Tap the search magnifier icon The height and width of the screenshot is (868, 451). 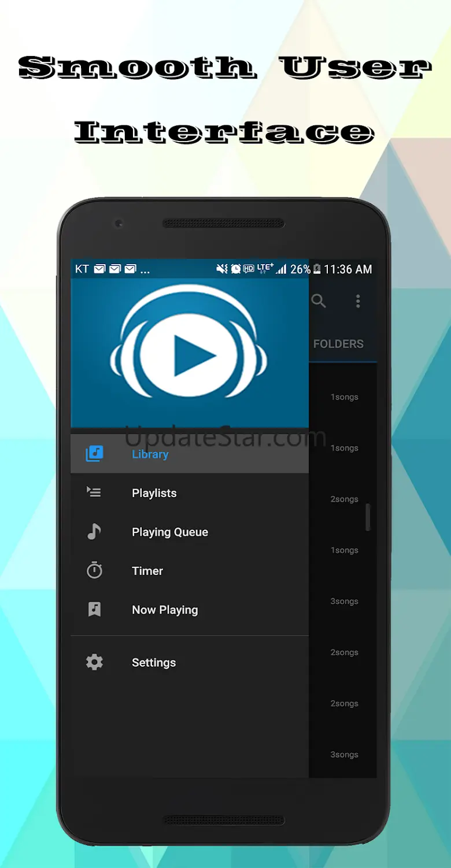[x=319, y=301]
